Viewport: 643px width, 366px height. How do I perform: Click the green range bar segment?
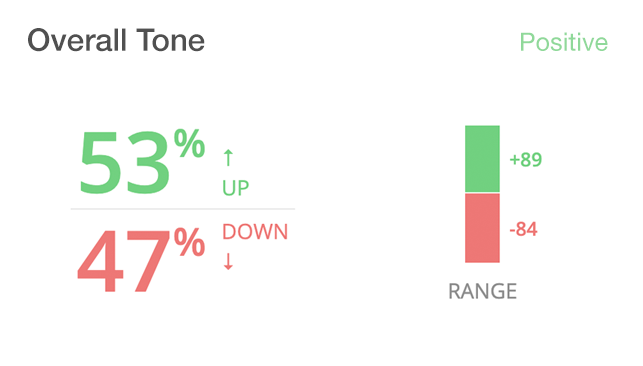(x=482, y=159)
